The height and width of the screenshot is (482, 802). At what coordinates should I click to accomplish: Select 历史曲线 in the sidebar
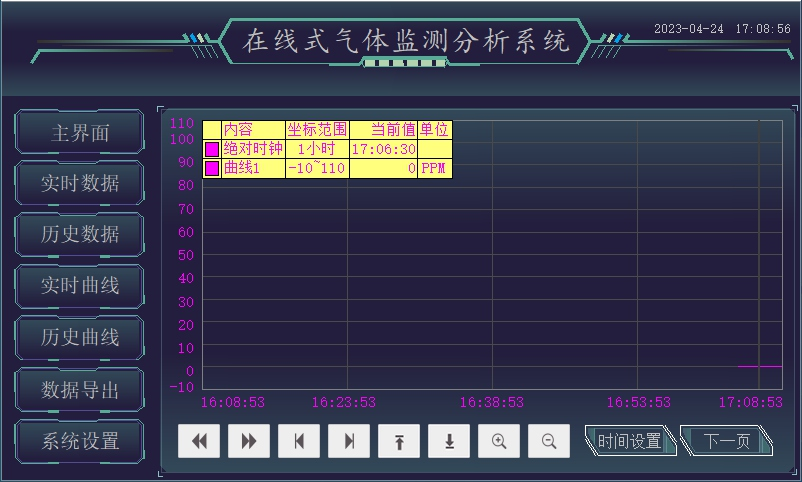point(80,337)
